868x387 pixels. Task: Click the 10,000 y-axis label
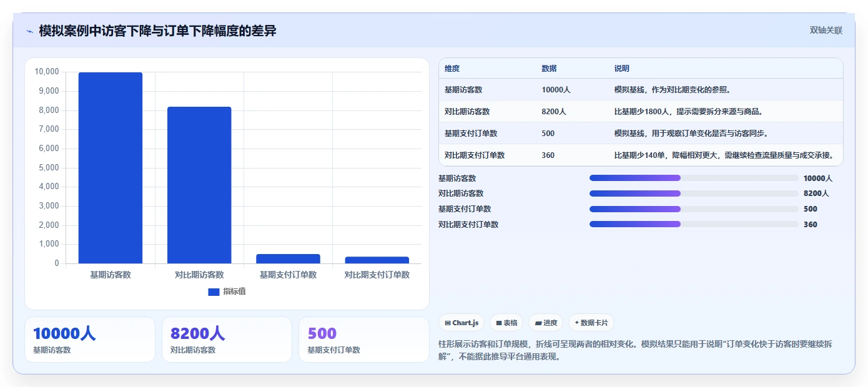point(47,72)
